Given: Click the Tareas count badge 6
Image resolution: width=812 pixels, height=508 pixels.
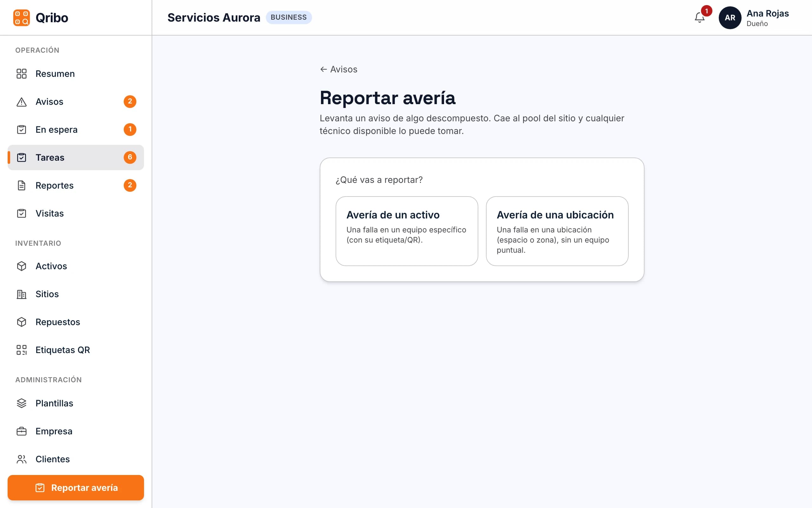Looking at the screenshot, I should [x=130, y=157].
